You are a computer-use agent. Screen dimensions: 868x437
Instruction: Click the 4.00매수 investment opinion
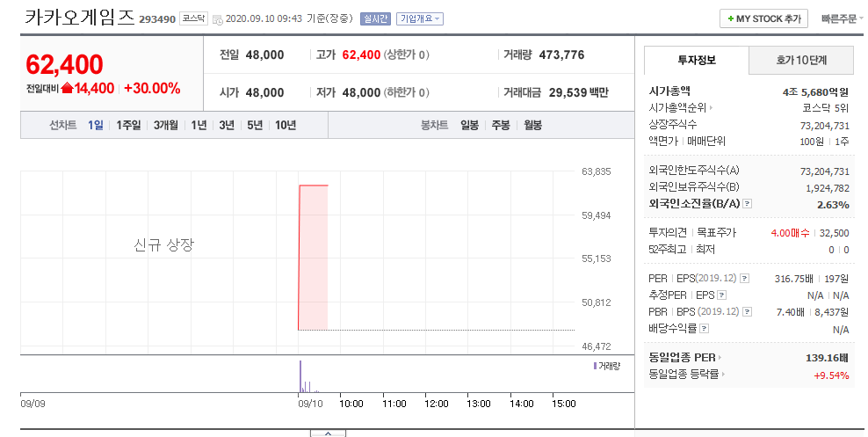(x=790, y=233)
